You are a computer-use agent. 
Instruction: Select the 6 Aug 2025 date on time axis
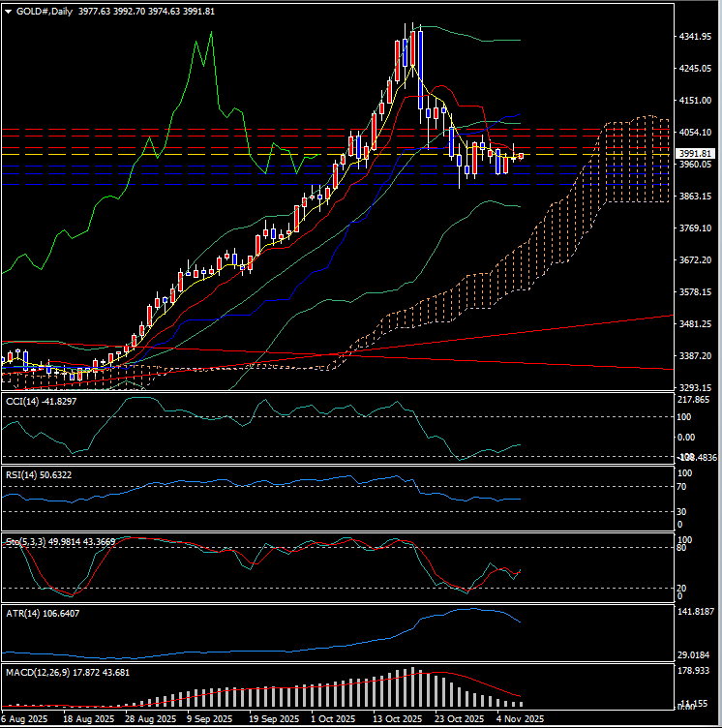[23, 719]
